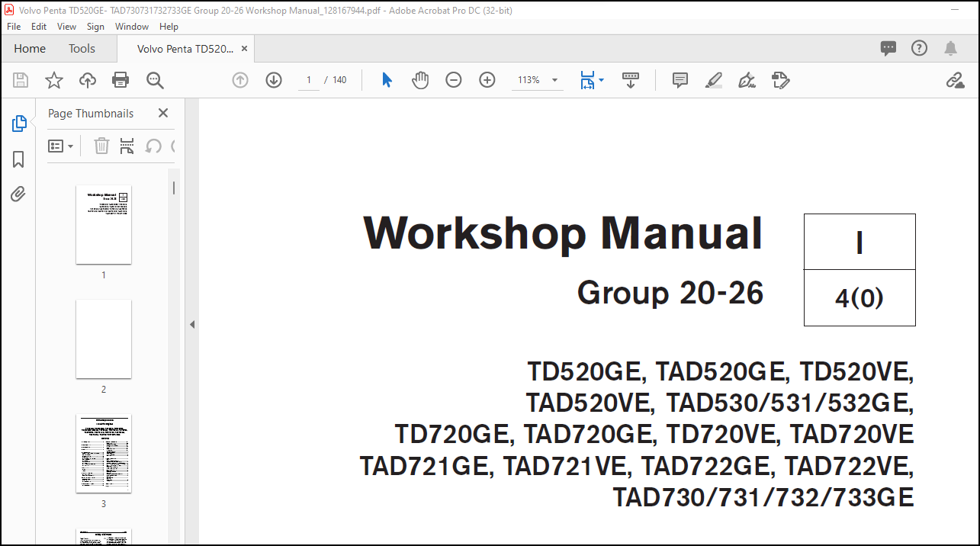980x546 pixels.
Task: Close the Page Thumbnails panel
Action: (162, 113)
